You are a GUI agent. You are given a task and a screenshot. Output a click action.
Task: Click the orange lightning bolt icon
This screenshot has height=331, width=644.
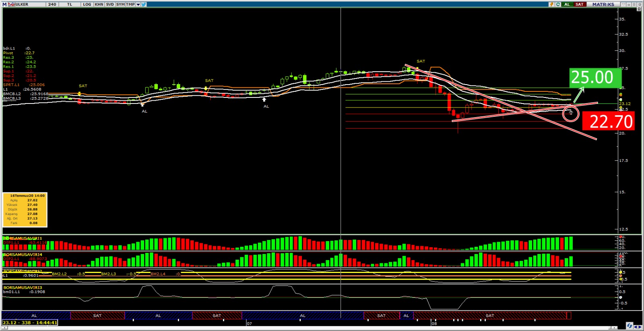pos(551,4)
